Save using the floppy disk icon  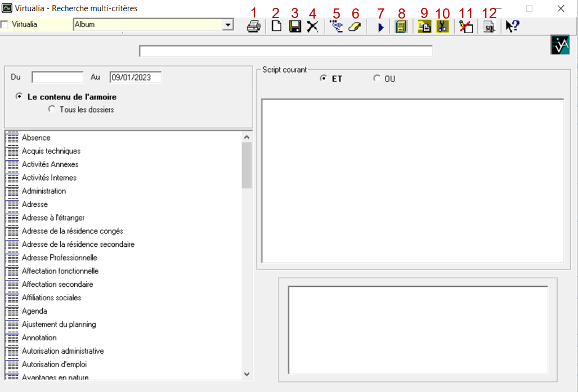tap(295, 27)
